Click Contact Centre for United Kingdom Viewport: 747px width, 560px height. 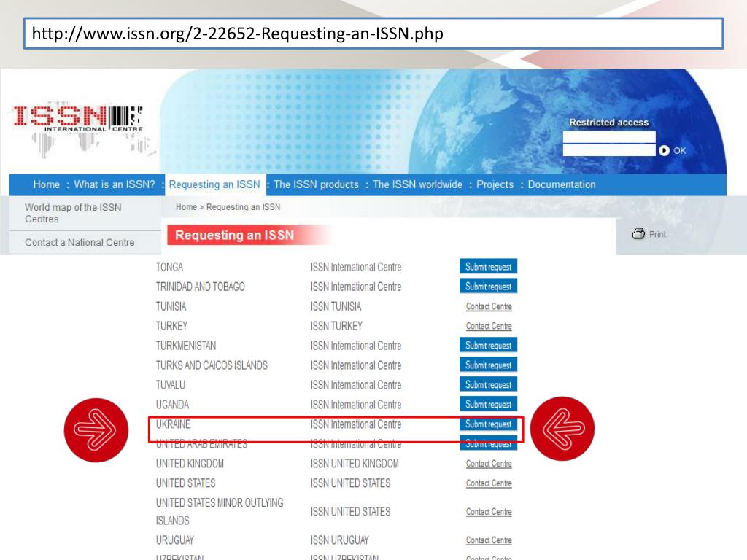click(489, 464)
